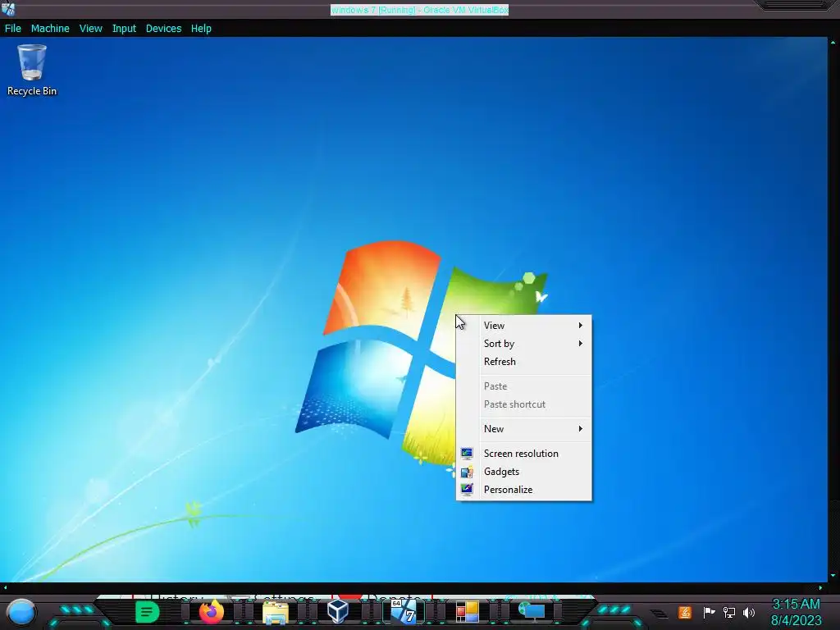Click the Screen resolution monitor icon

click(x=467, y=454)
